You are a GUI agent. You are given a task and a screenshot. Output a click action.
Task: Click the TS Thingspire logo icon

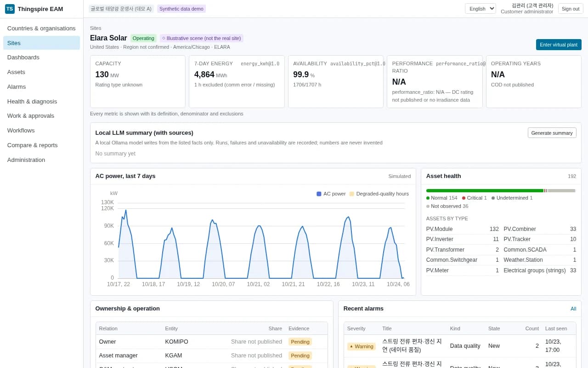tap(10, 9)
